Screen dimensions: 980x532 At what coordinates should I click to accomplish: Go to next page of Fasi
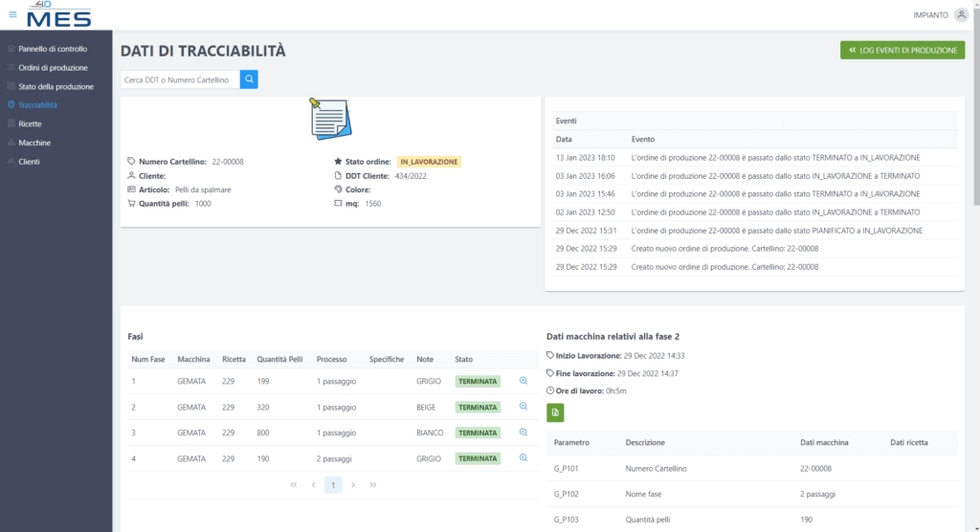[353, 485]
